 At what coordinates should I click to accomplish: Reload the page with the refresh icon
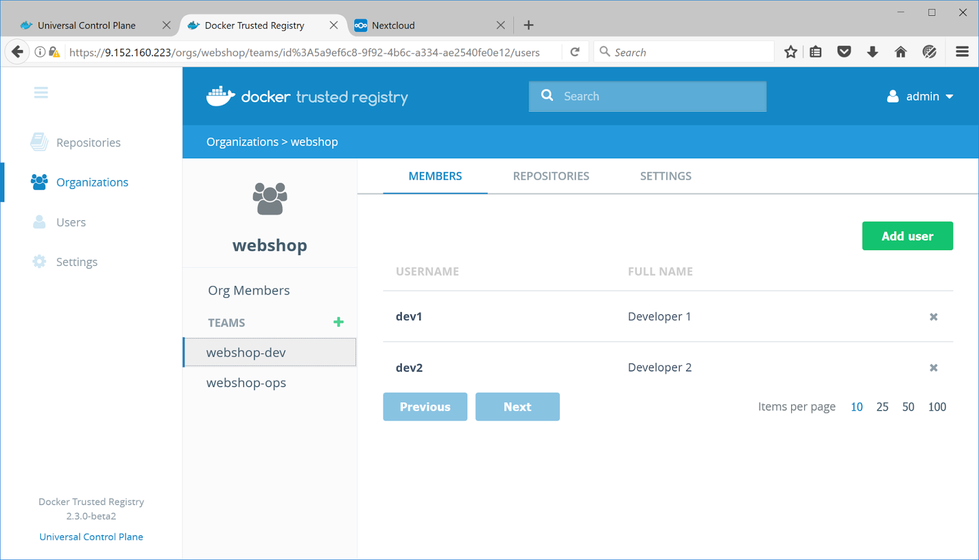click(x=575, y=52)
